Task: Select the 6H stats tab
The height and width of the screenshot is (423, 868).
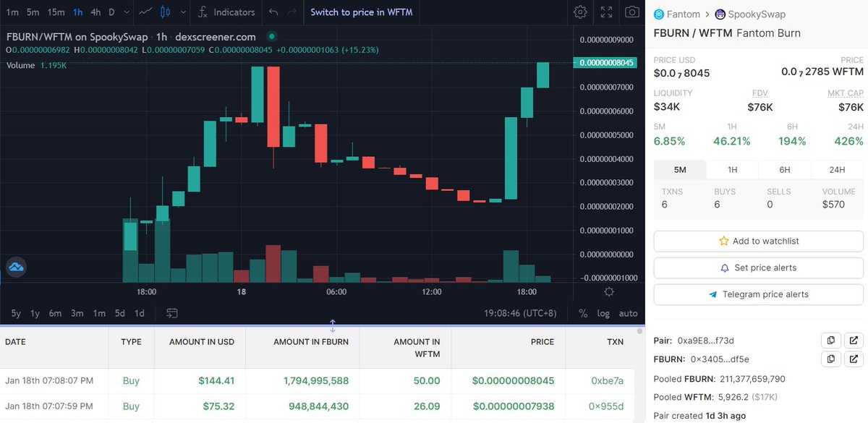Action: tap(785, 170)
